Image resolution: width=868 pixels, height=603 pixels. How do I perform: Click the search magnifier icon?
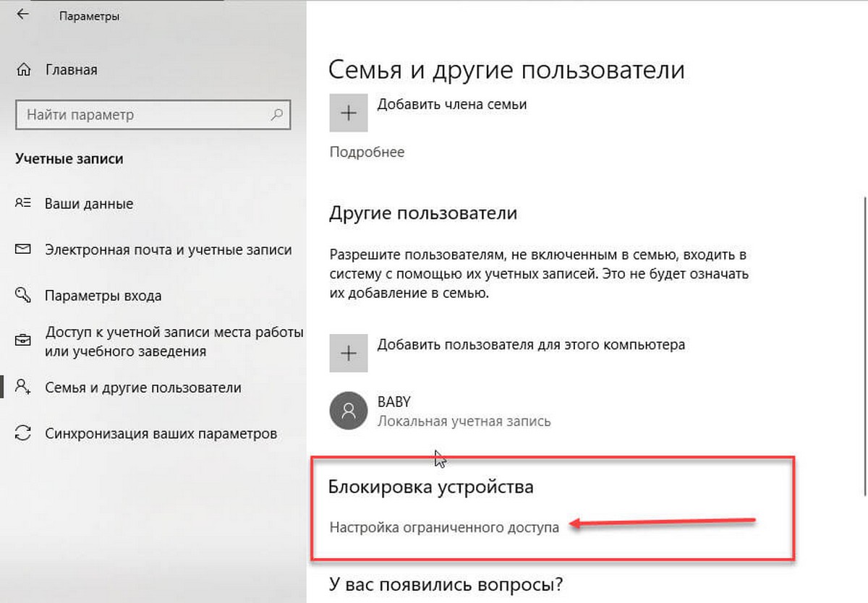(276, 114)
